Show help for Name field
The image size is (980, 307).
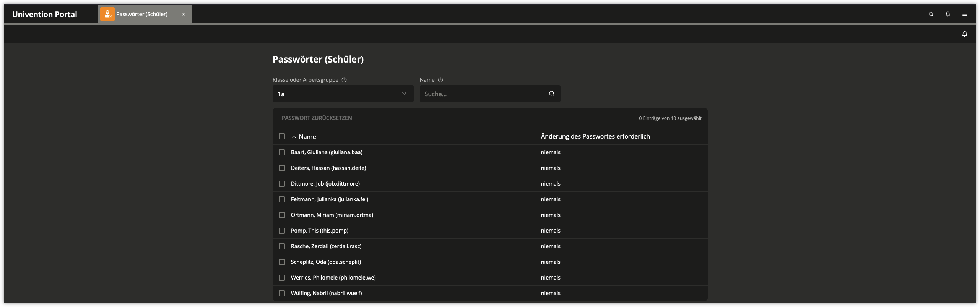coord(440,80)
